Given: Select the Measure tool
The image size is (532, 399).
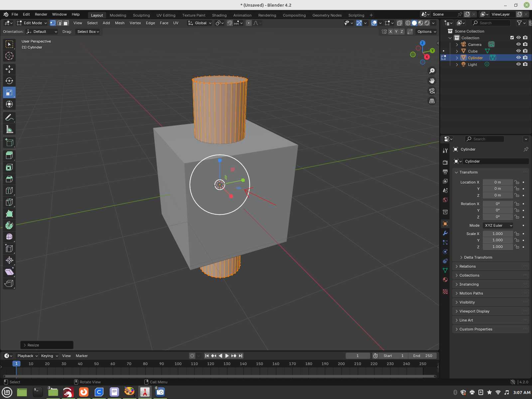Looking at the screenshot, I should [9, 129].
